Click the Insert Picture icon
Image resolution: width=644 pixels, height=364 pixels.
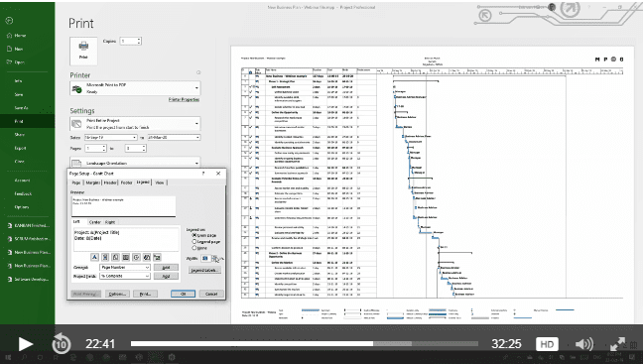[x=157, y=257]
